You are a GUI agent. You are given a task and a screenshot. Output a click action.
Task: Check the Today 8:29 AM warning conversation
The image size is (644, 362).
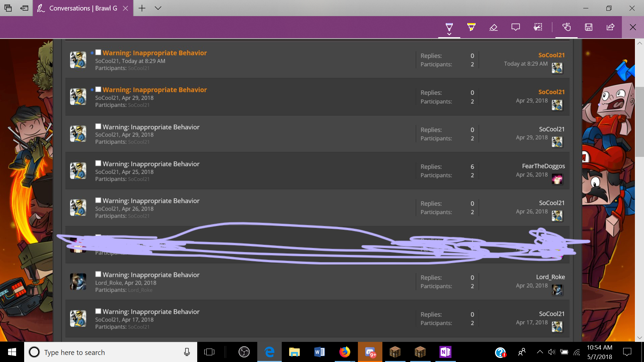[98, 52]
